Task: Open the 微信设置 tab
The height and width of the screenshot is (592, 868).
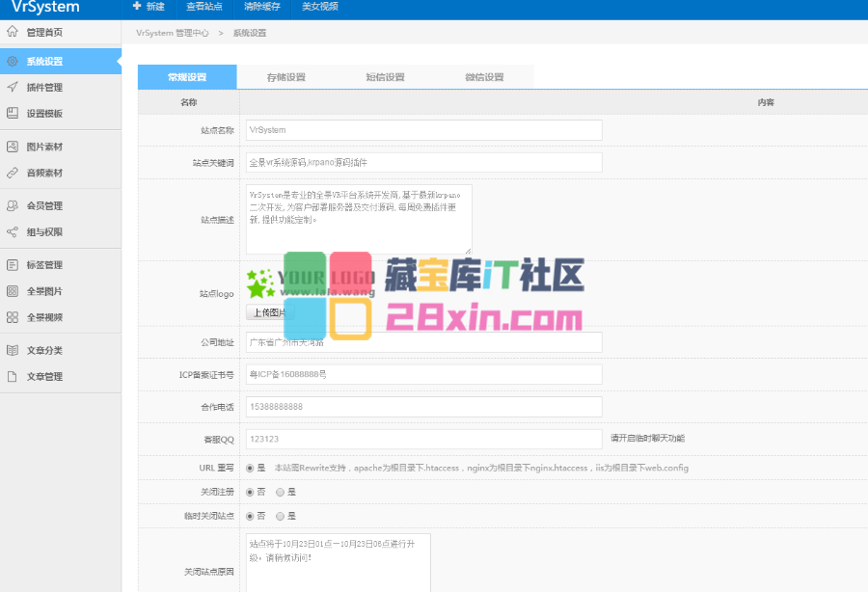Action: [484, 77]
